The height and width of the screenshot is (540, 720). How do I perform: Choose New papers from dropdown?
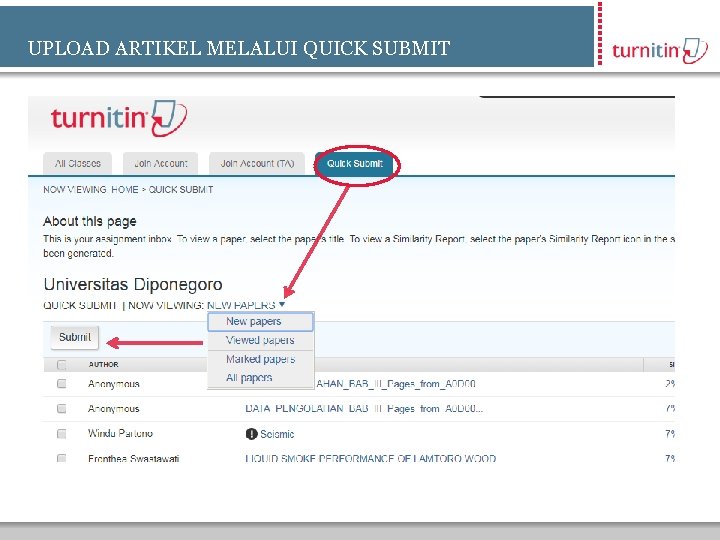(260, 321)
